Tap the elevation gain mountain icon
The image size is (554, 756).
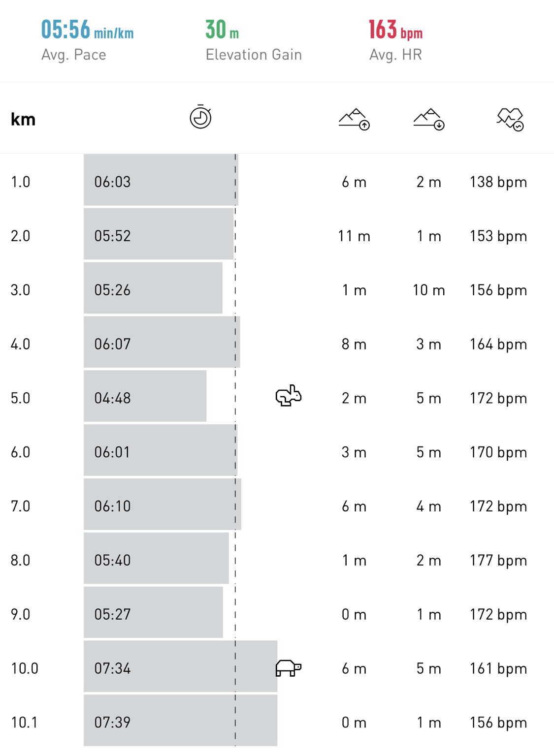click(x=354, y=119)
